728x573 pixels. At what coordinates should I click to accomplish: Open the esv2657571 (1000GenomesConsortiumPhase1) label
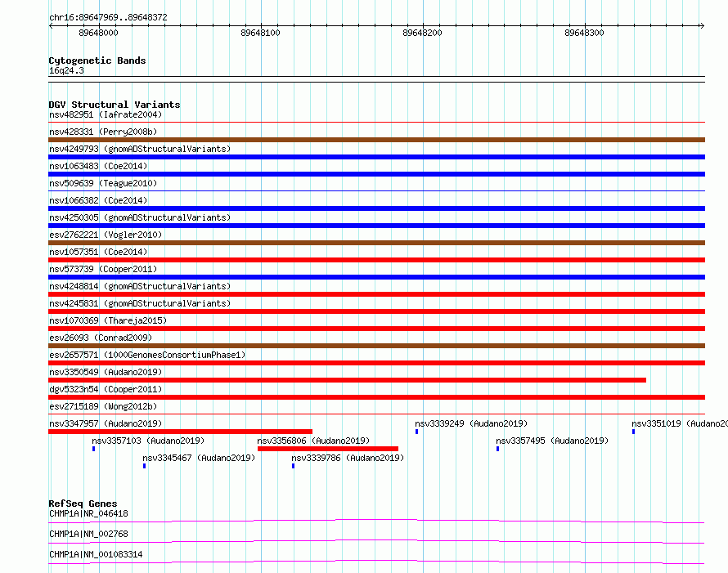point(147,355)
